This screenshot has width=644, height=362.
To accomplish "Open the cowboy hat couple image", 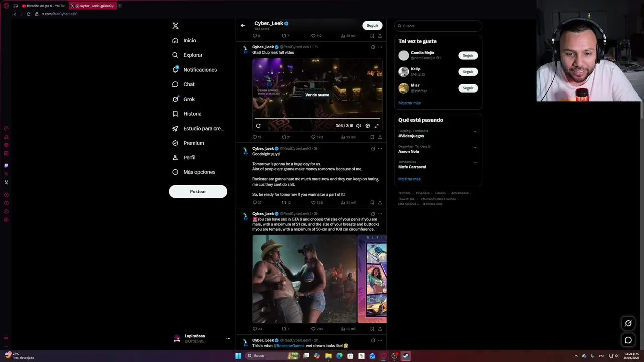I will click(x=304, y=279).
